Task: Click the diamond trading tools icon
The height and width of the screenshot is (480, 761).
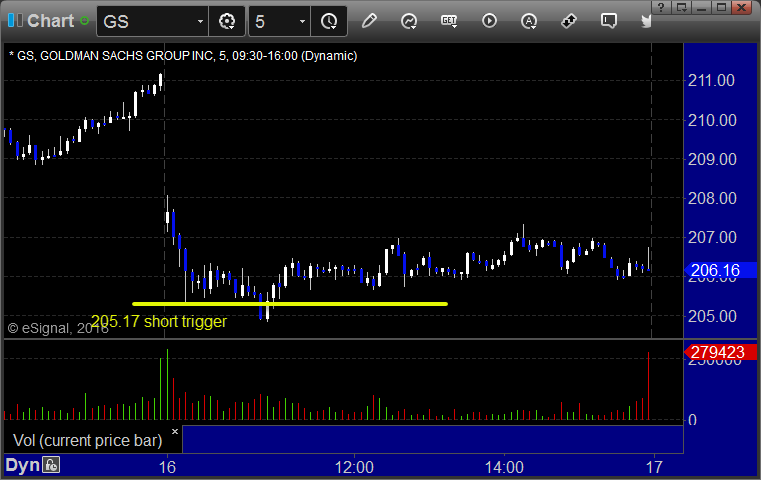Action: click(x=569, y=21)
